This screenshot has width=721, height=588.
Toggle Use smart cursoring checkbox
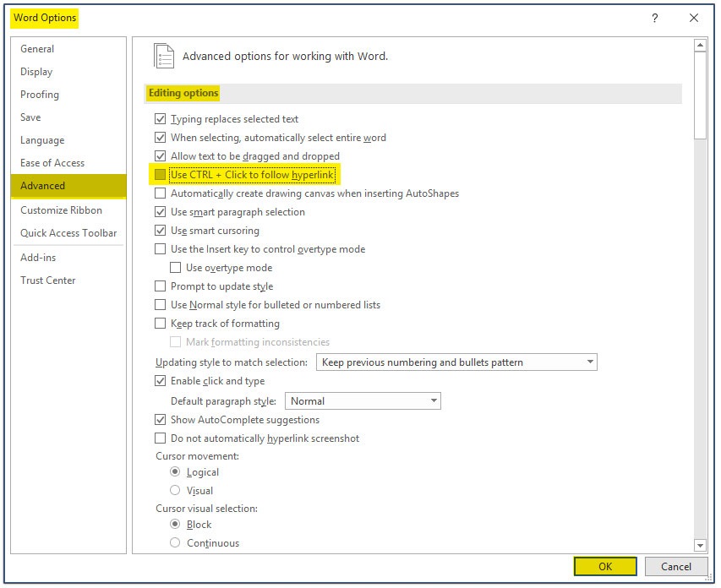click(161, 231)
